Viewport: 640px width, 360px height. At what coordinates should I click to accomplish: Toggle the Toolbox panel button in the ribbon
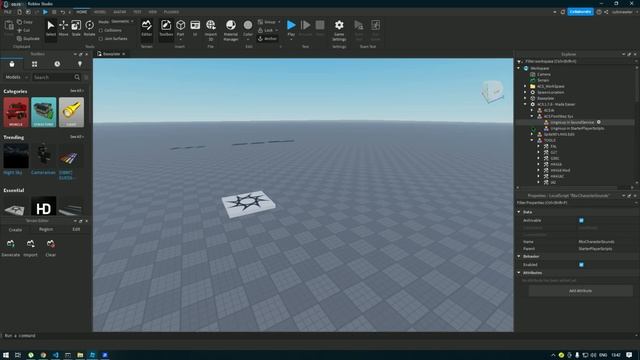[x=166, y=29]
